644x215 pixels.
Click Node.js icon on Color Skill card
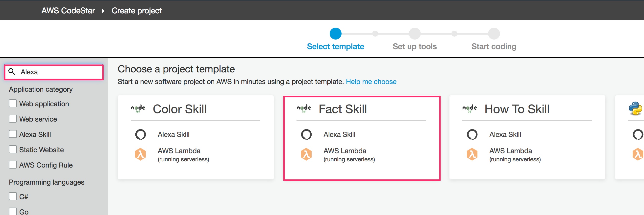tap(138, 109)
